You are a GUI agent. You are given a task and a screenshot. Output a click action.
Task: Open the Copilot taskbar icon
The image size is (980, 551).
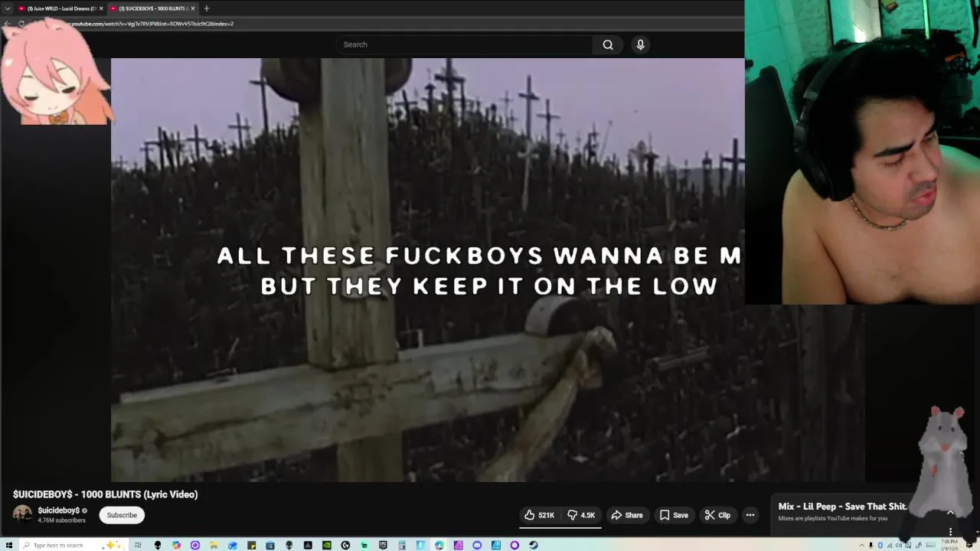pyautogui.click(x=176, y=545)
